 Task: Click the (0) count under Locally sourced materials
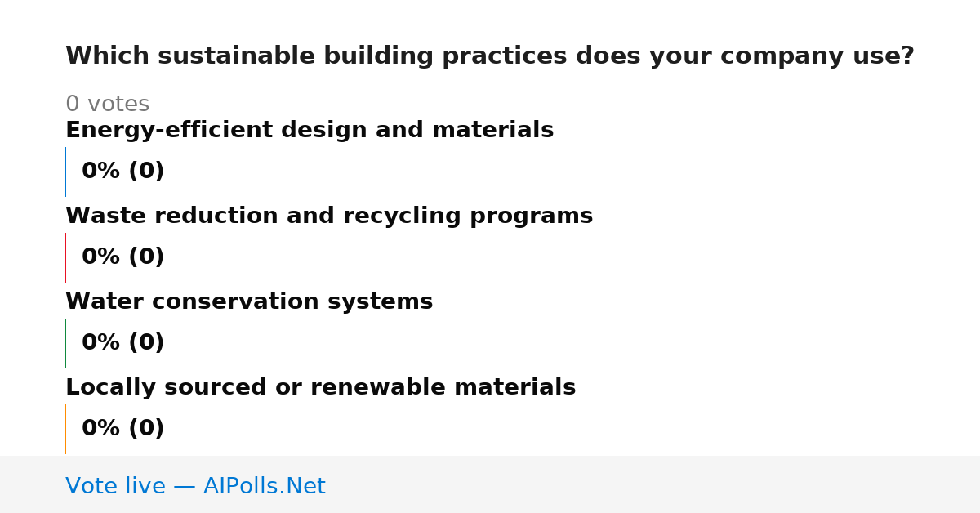click(146, 429)
